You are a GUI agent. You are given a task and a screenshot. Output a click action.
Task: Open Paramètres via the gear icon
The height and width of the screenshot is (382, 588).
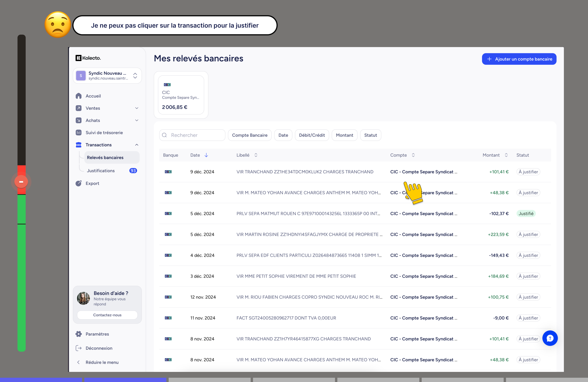(x=79, y=334)
